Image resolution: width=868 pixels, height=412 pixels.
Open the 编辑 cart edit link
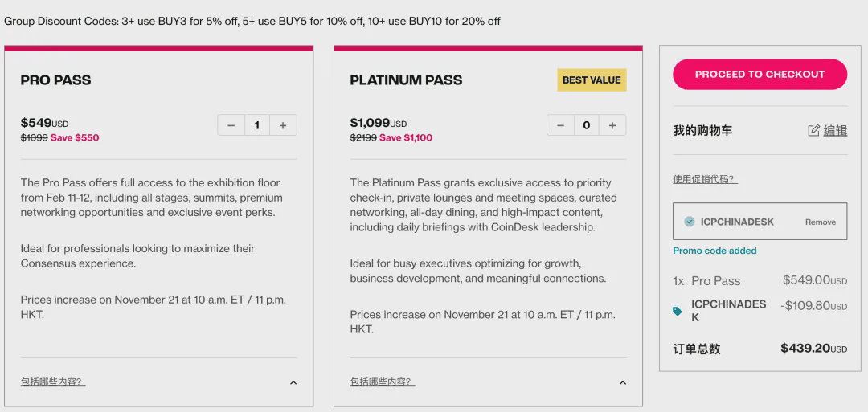tap(836, 131)
